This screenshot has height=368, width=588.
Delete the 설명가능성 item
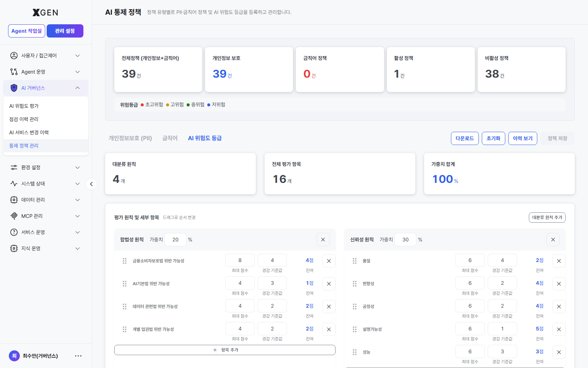click(559, 329)
